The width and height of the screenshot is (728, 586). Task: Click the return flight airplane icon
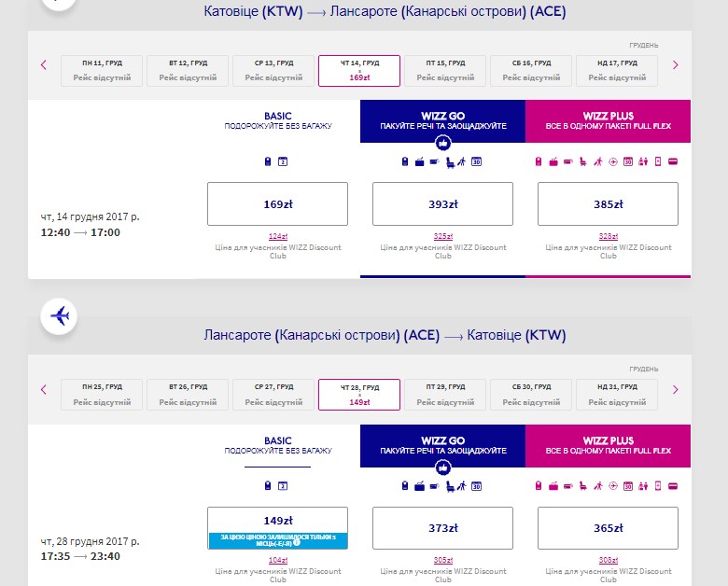(60, 316)
